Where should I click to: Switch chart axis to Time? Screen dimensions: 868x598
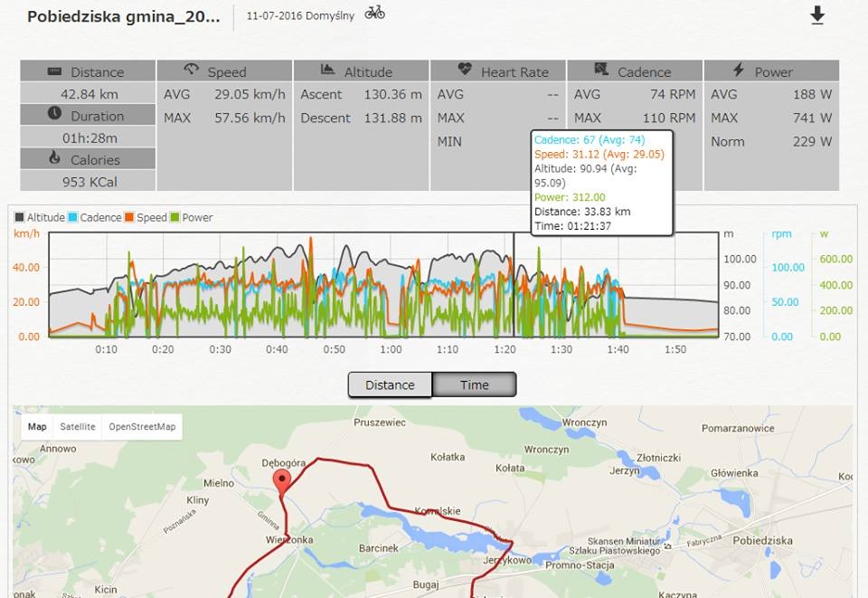pyautogui.click(x=474, y=384)
